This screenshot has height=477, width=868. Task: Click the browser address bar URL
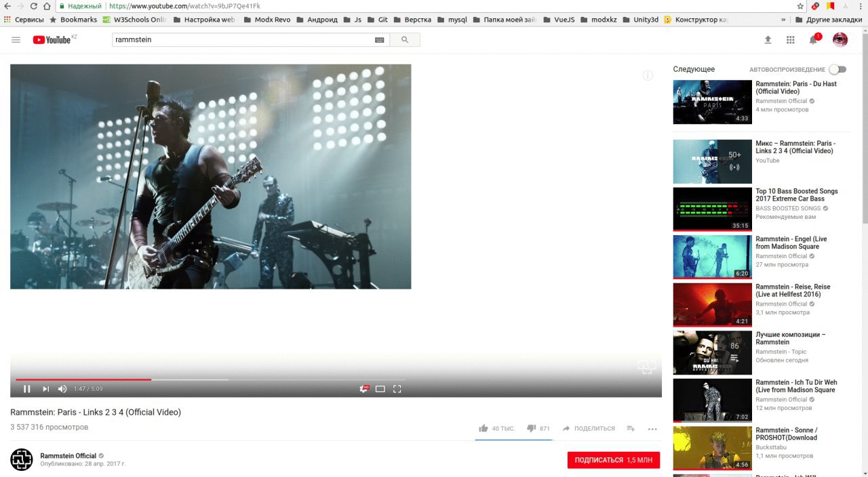184,6
